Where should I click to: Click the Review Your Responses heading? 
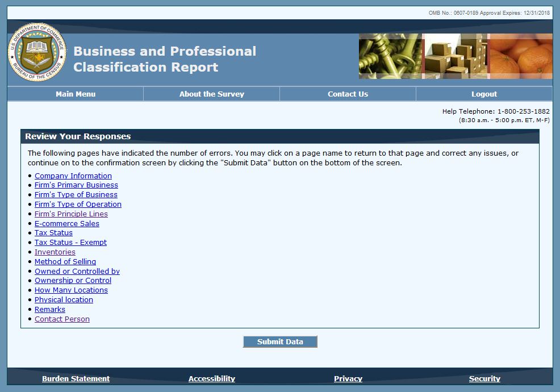(x=78, y=136)
